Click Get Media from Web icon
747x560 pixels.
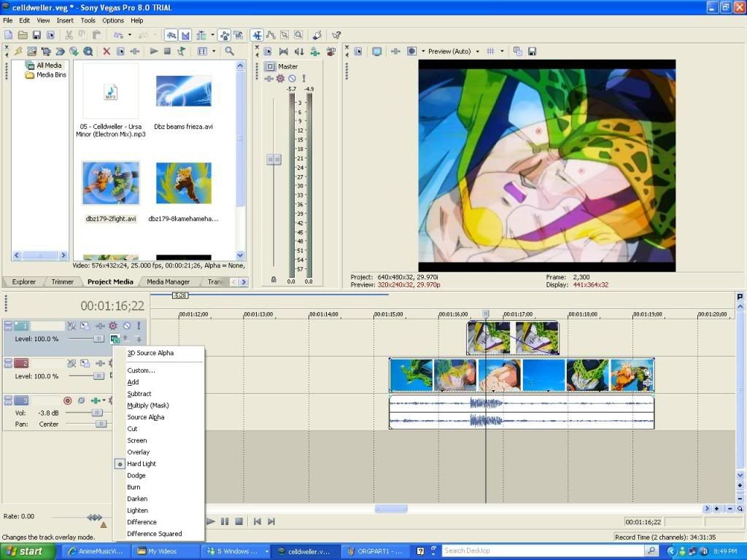[x=88, y=51]
